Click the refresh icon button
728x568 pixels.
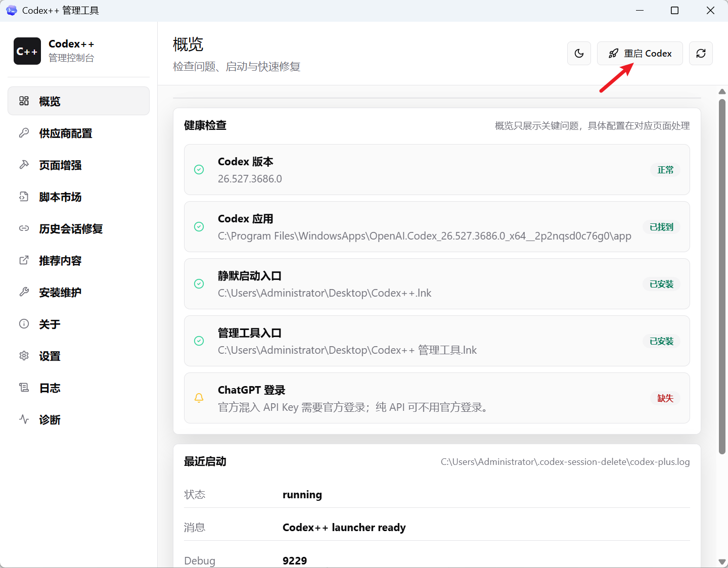click(x=701, y=54)
